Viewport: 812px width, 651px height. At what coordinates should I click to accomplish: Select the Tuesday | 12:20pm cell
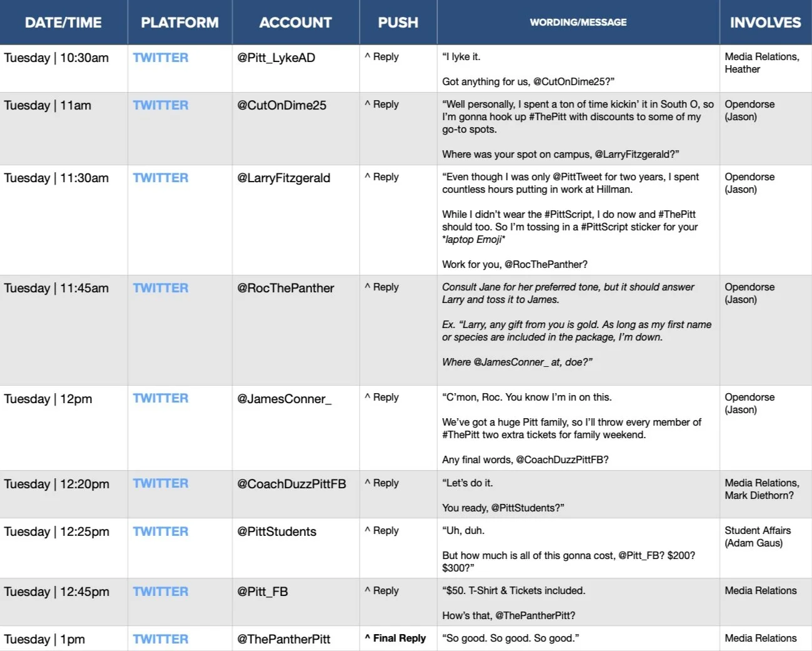coord(63,494)
